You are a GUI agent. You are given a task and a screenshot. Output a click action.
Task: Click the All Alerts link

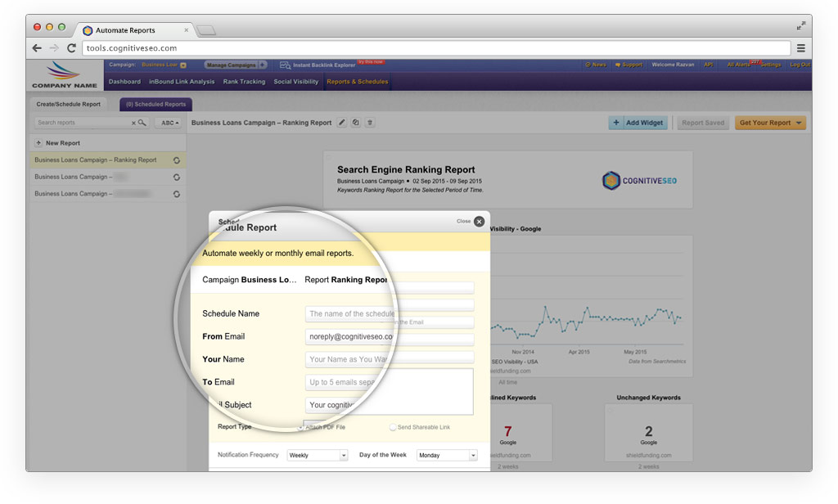click(x=738, y=65)
